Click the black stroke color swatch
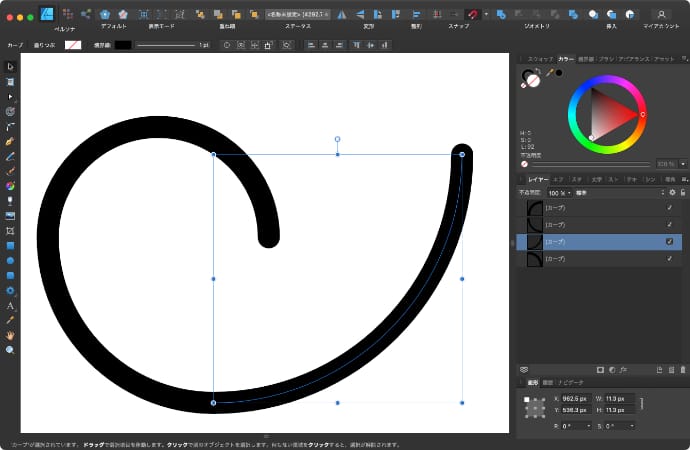The image size is (690, 450). pyautogui.click(x=123, y=45)
